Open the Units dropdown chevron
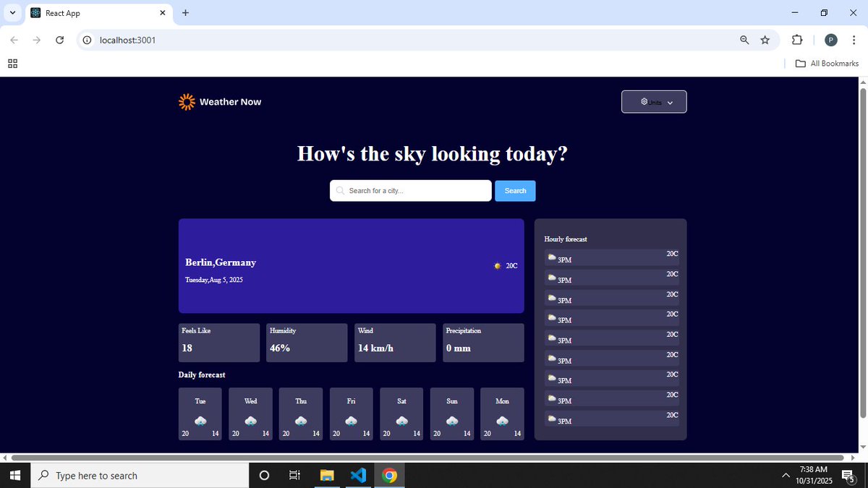868x488 pixels. coord(670,103)
